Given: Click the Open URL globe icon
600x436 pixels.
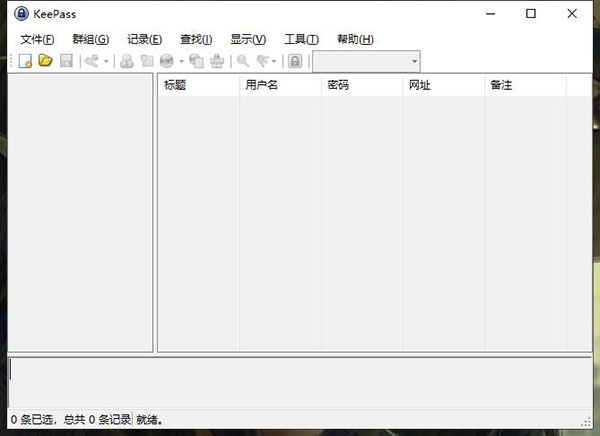Looking at the screenshot, I should [167, 61].
